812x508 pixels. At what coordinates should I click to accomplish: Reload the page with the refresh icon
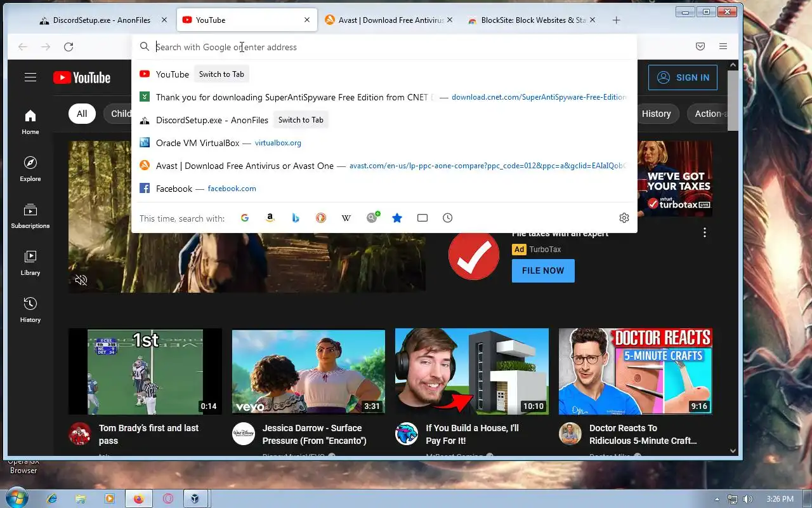point(69,46)
